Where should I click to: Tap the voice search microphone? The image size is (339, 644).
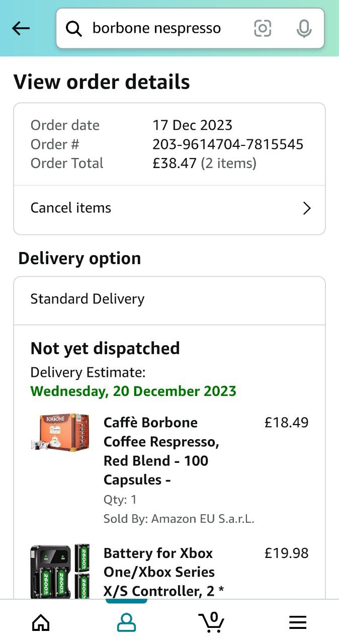pos(304,29)
